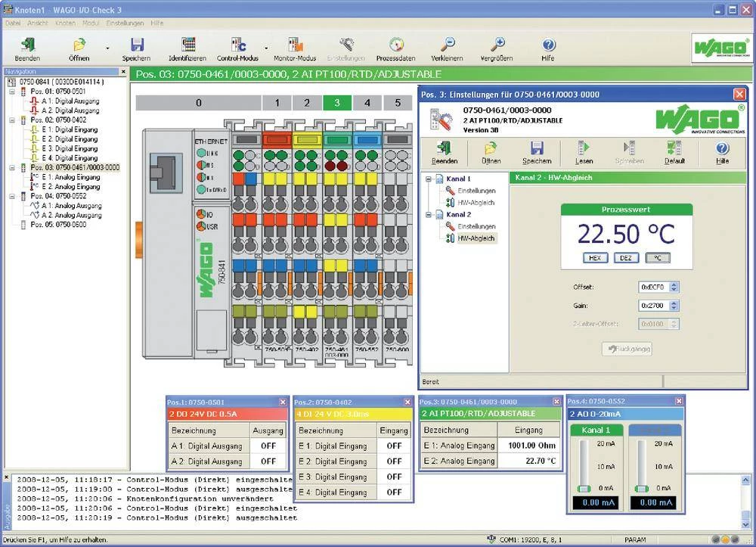Open Hilfe from the main toolbar

coord(548,45)
